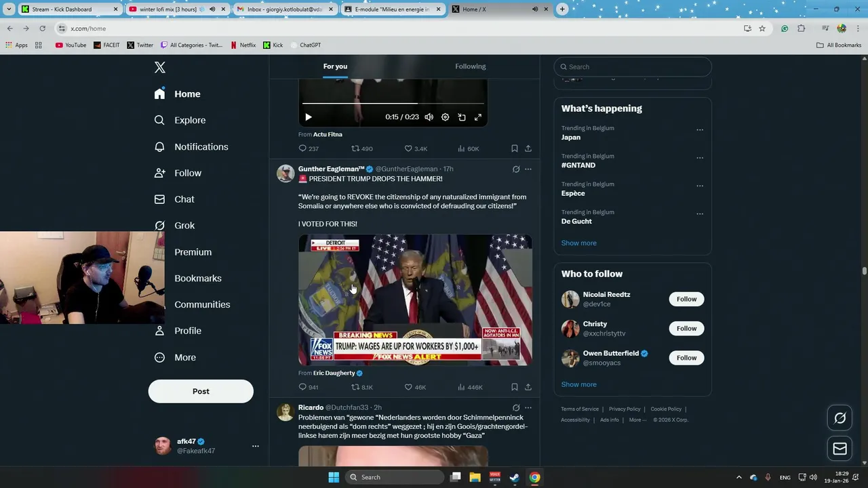
Task: Open options for Japan trend
Action: [x=700, y=129]
